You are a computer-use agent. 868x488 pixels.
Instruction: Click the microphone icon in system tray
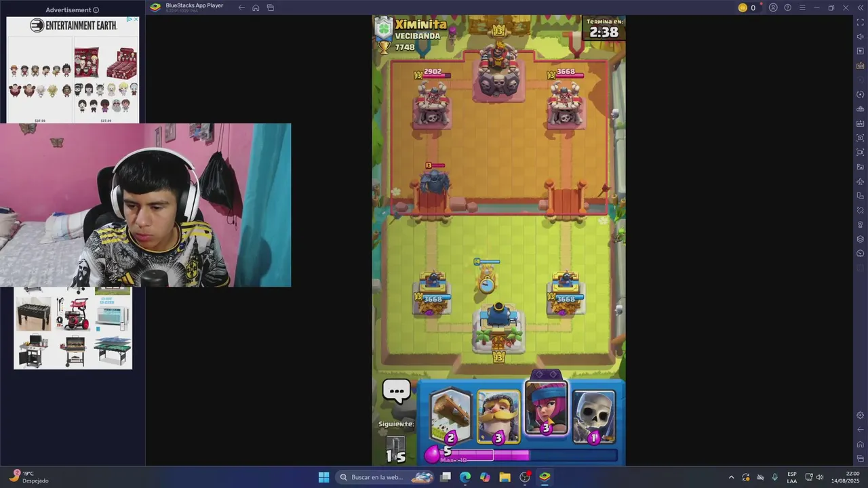[774, 477]
